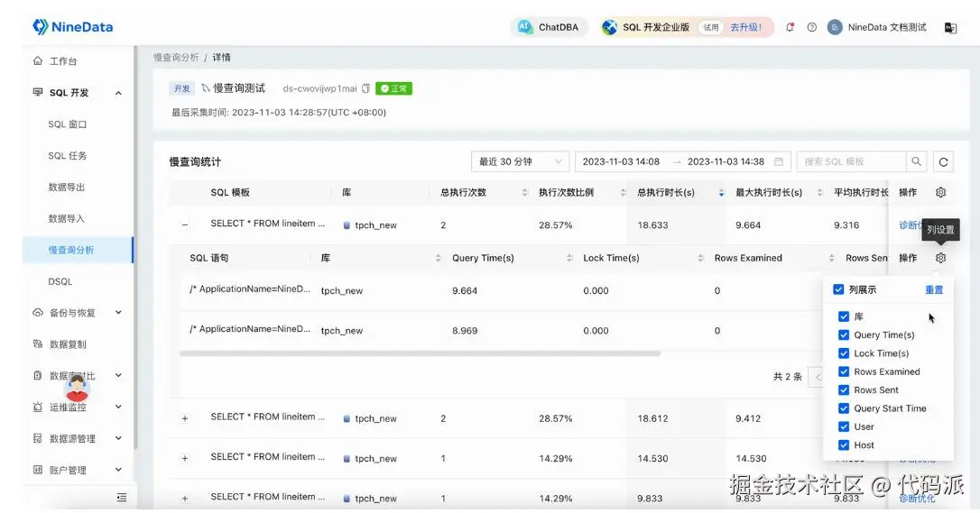Viewport: 980px width, 513px height.
Task: Open the help question mark icon
Action: 811,27
